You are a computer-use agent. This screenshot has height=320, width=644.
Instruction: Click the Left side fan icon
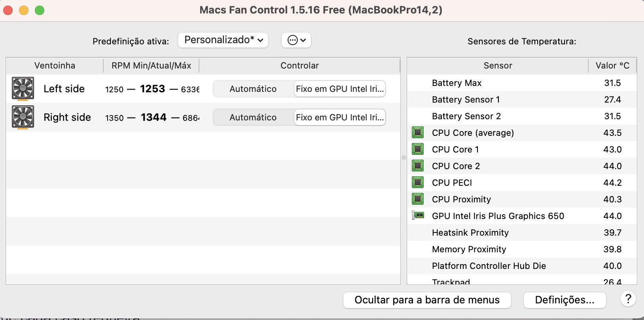pyautogui.click(x=23, y=88)
